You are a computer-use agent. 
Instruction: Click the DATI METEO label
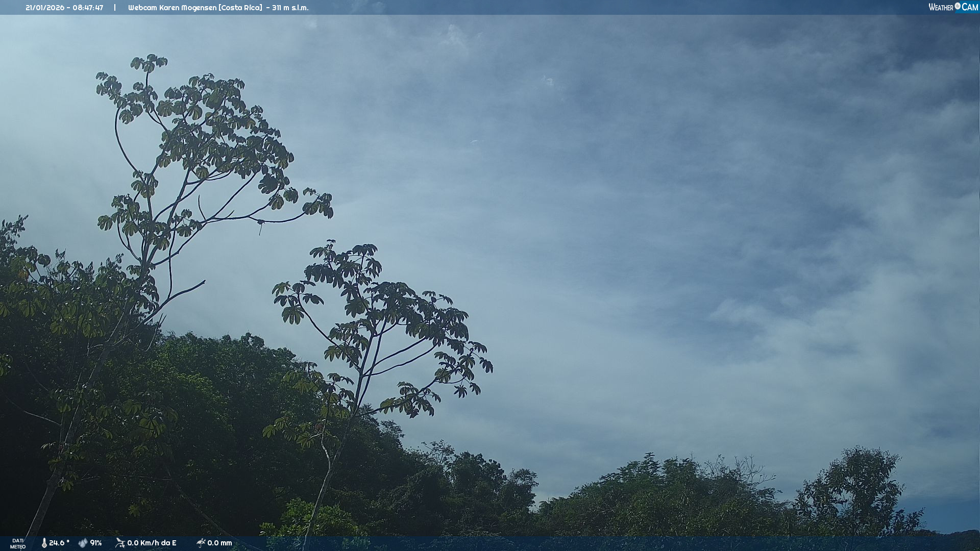(x=17, y=543)
